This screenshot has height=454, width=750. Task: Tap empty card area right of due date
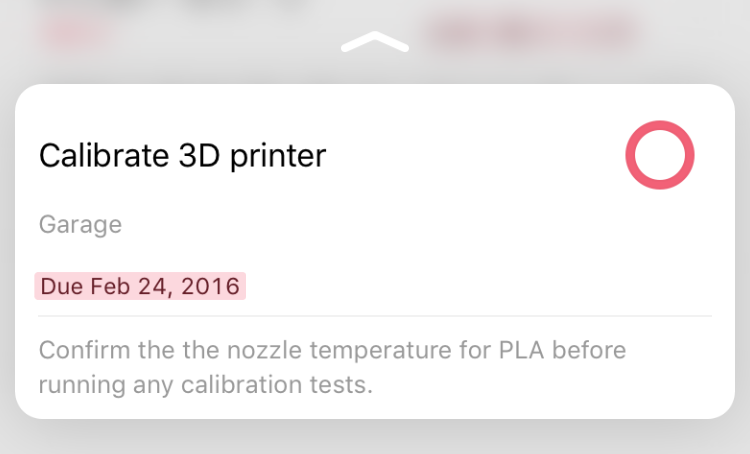[478, 286]
